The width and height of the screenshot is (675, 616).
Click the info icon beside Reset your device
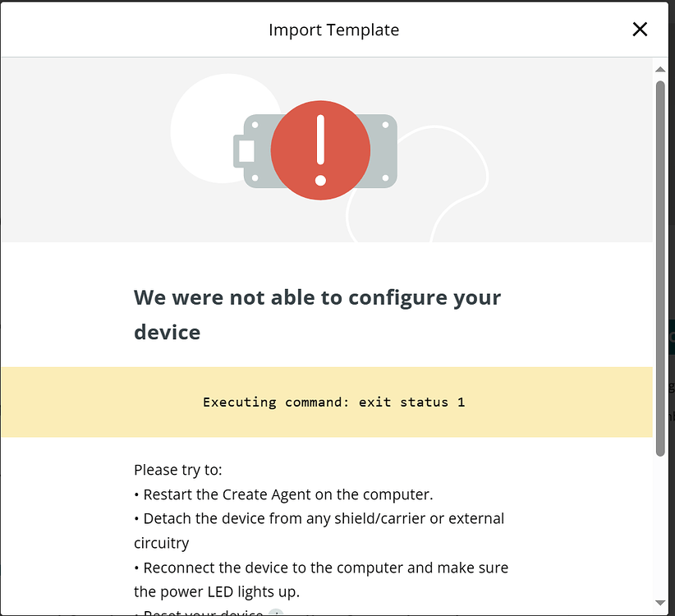[276, 613]
